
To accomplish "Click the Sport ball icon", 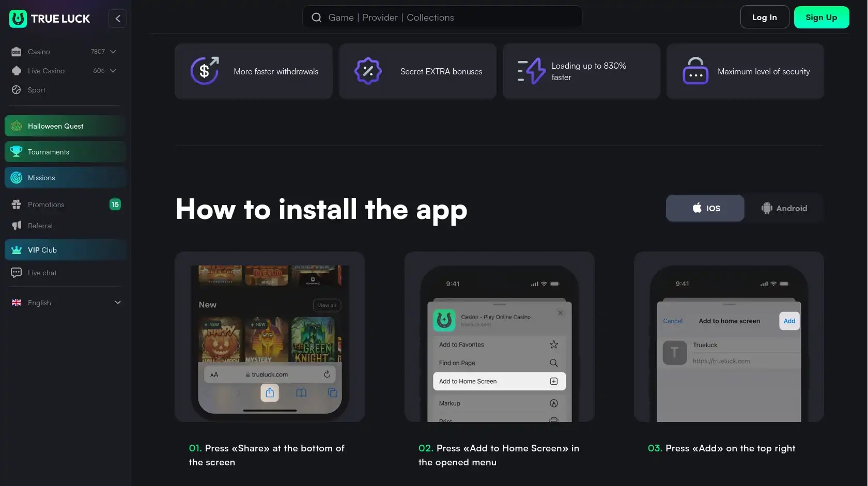I will click(17, 90).
